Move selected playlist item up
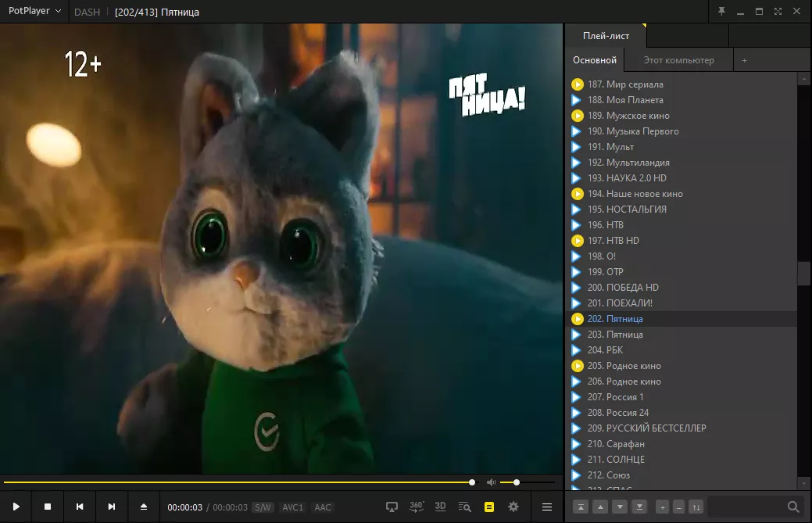The image size is (812, 523). pos(600,507)
